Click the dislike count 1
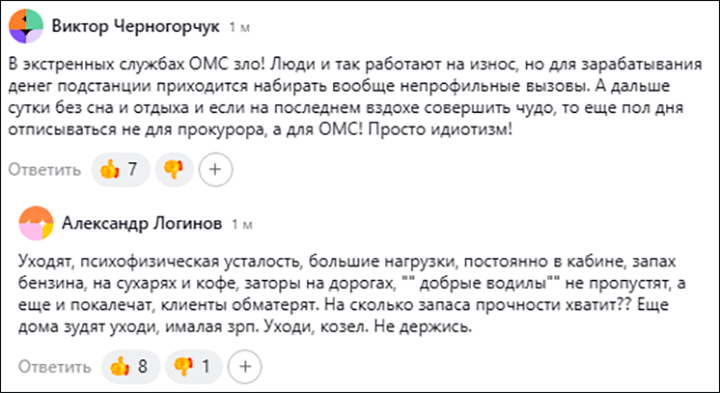The height and width of the screenshot is (393, 720). 206,367
